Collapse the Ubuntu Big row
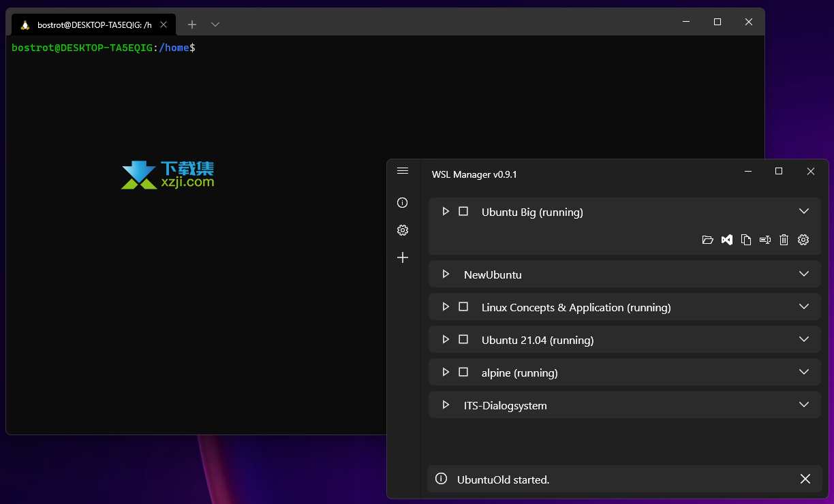Viewport: 834px width, 504px height. pyautogui.click(x=804, y=212)
